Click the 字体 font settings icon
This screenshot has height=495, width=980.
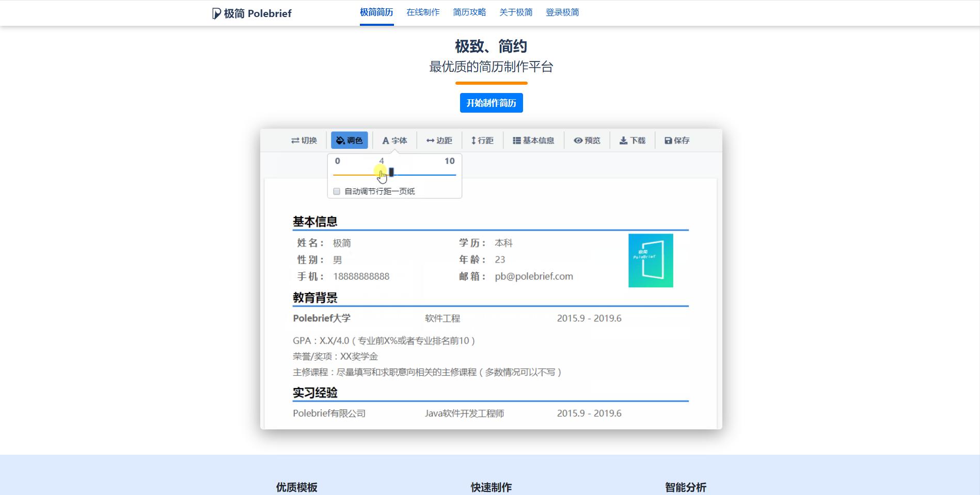(x=395, y=140)
